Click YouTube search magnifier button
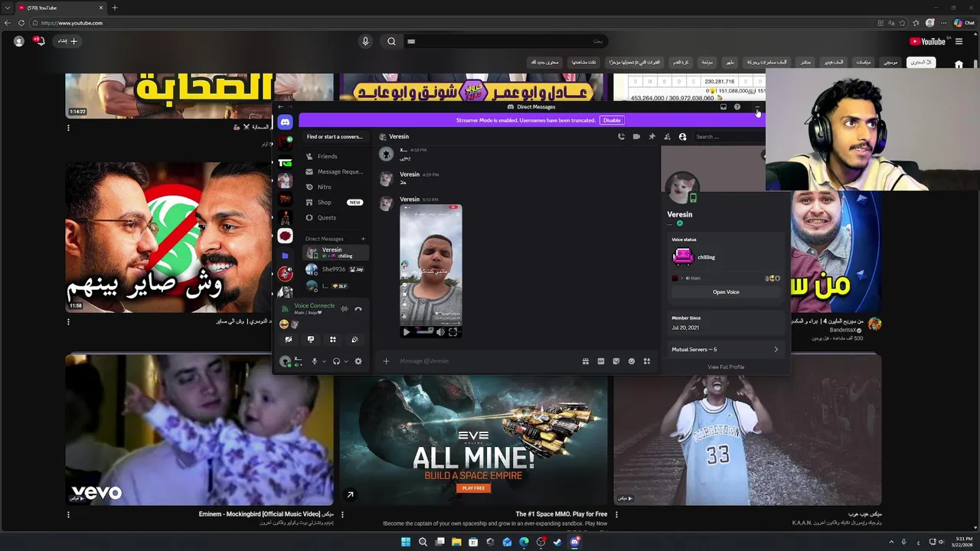 pyautogui.click(x=391, y=41)
